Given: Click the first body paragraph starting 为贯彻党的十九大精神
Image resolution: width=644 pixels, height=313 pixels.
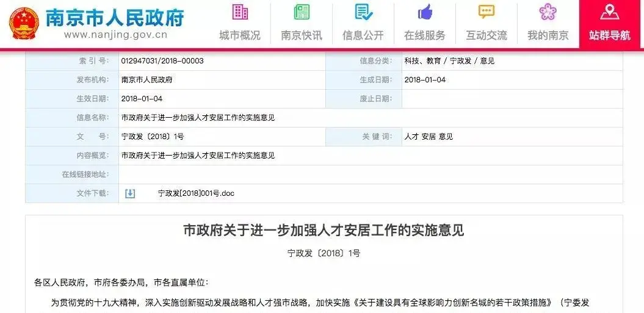Looking at the screenshot, I should pyautogui.click(x=320, y=303).
